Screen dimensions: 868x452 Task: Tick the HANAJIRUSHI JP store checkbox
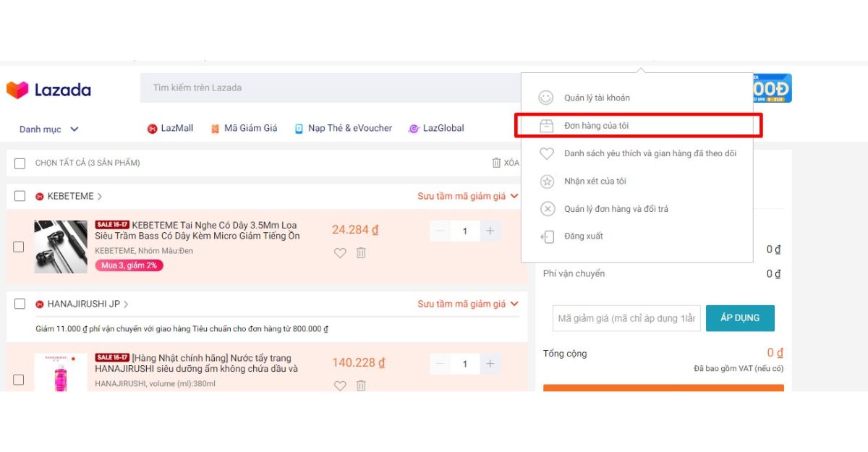click(x=20, y=304)
